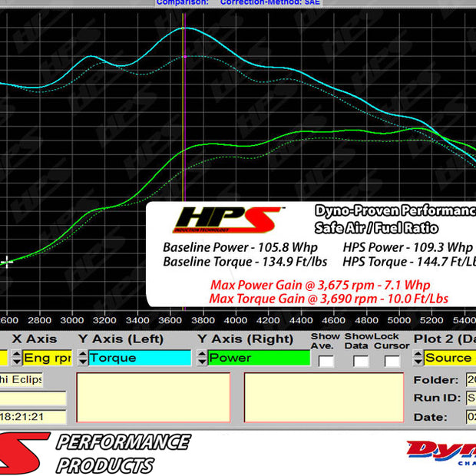
Task: Click the Y Axis (Right) stepper down arrow
Action: click(202, 362)
